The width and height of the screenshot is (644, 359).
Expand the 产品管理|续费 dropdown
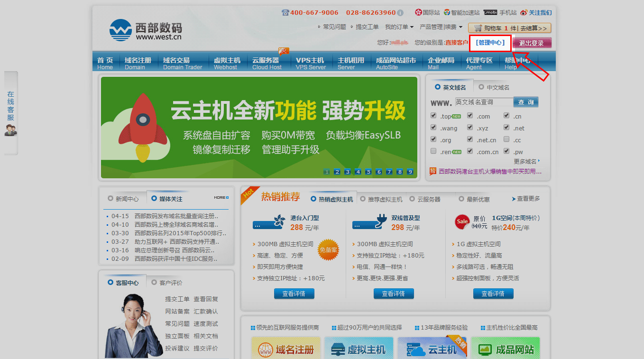pyautogui.click(x=441, y=27)
